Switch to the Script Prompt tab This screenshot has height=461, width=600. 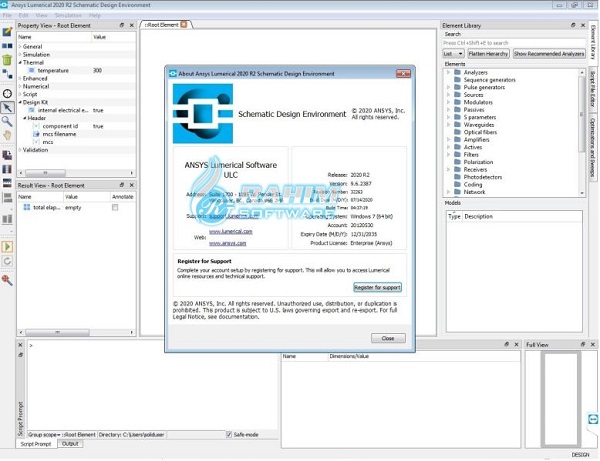pyautogui.click(x=36, y=444)
